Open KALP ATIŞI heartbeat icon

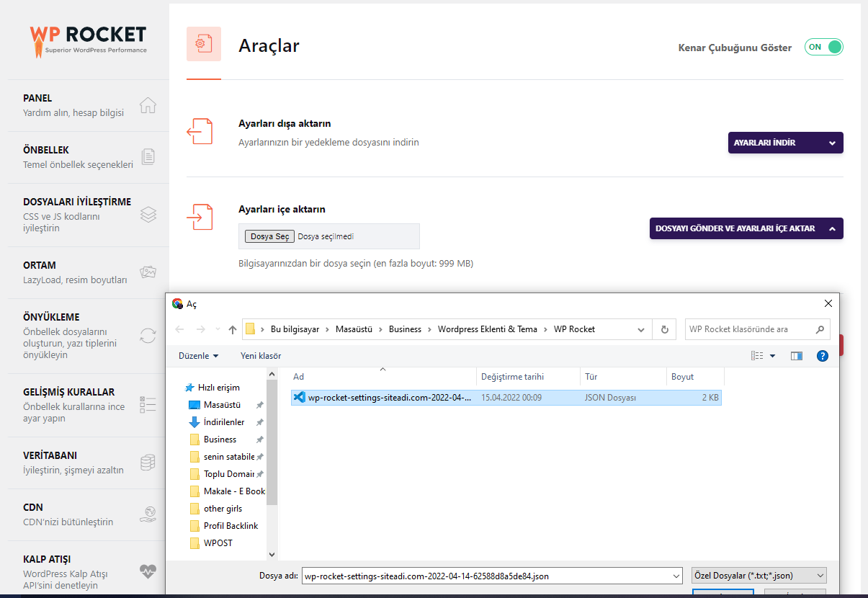(x=148, y=572)
